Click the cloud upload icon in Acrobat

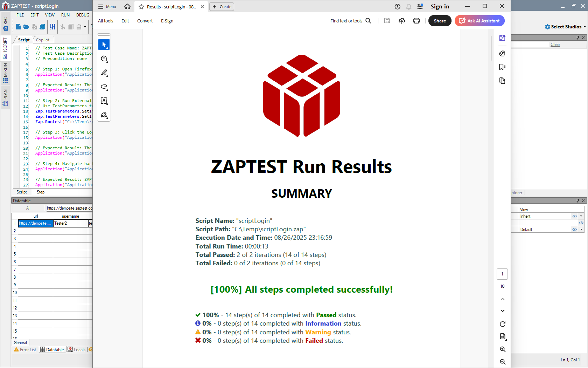click(x=402, y=21)
